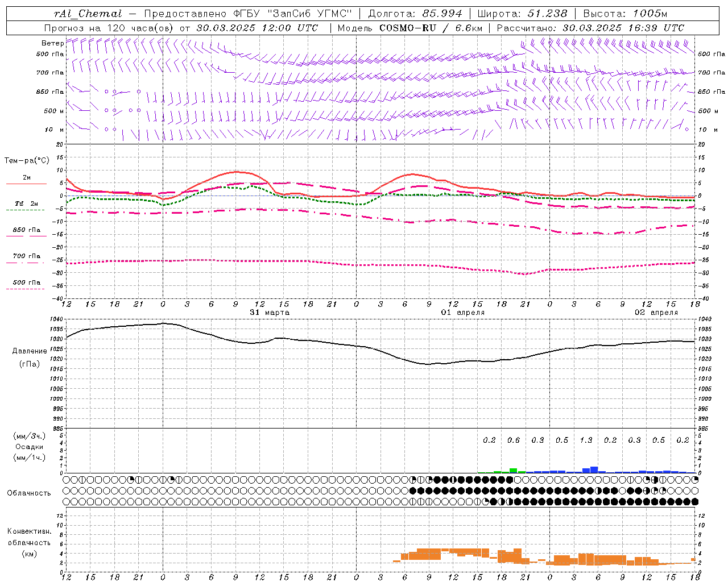Screen dimensions: 728x582
Task: Click the Осадки label
Action: pyautogui.click(x=29, y=447)
